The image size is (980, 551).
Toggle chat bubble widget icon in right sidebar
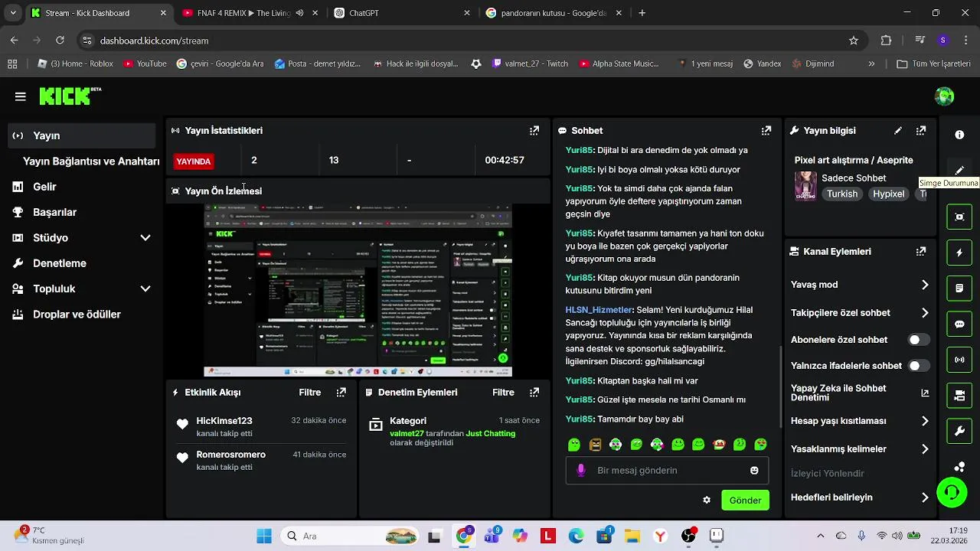[x=959, y=324]
